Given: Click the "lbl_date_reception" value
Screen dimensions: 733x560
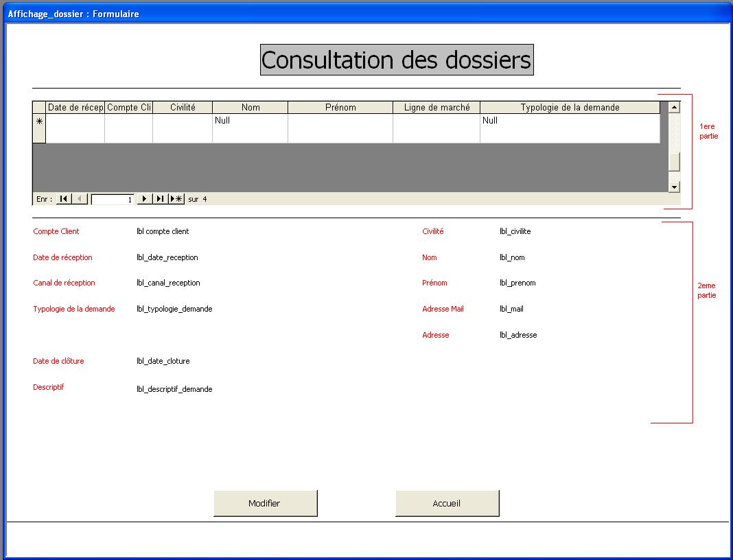Looking at the screenshot, I should pyautogui.click(x=167, y=257).
